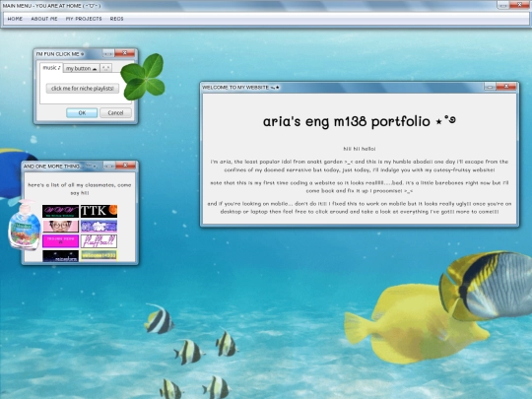Click the 'MAIN MENU - YOU ARE AT HOME' title
This screenshot has height=399, width=532.
click(x=51, y=6)
